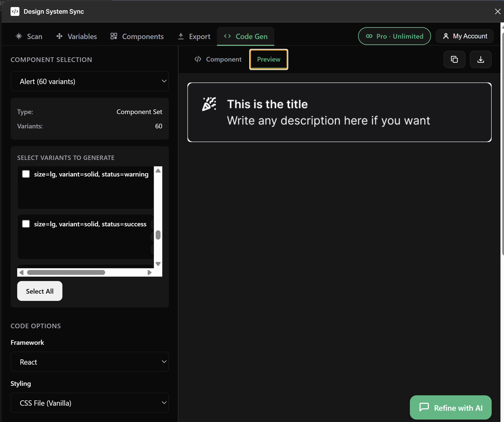
Task: Download the code using the download icon
Action: click(481, 59)
